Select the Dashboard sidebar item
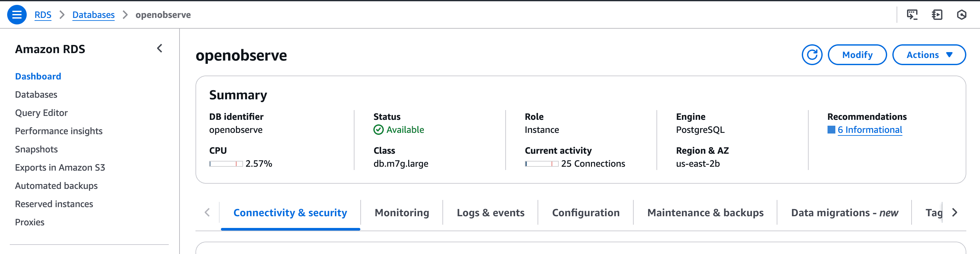 coord(38,76)
